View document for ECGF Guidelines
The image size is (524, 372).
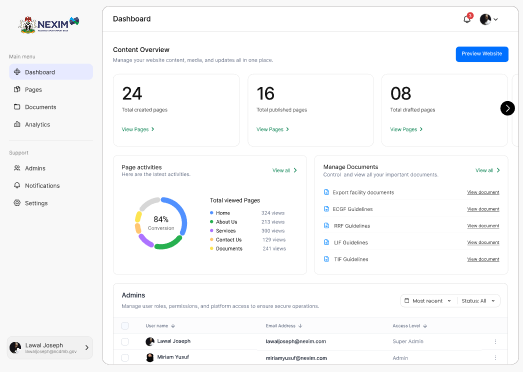pyautogui.click(x=483, y=209)
